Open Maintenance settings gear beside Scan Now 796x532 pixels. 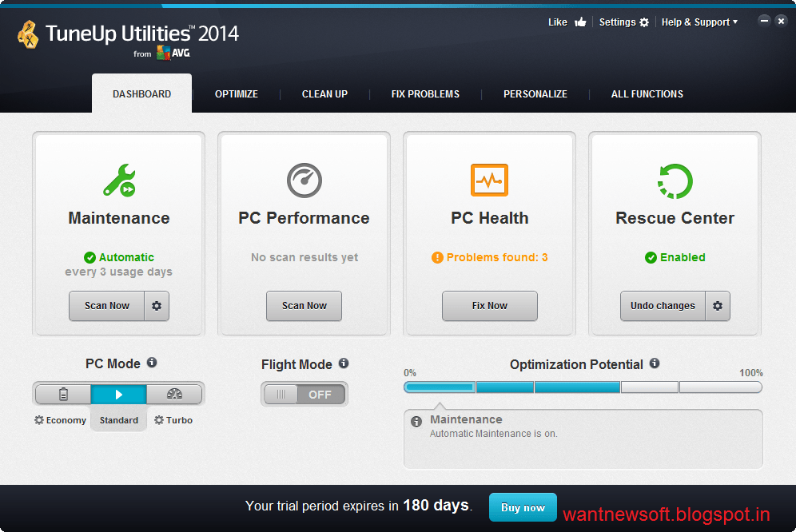(x=157, y=306)
